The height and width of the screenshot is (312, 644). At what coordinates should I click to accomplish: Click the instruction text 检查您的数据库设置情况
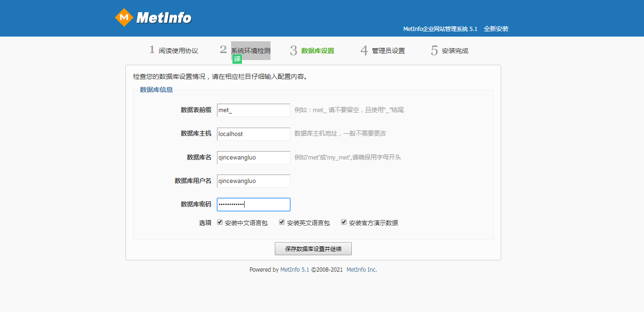click(170, 76)
